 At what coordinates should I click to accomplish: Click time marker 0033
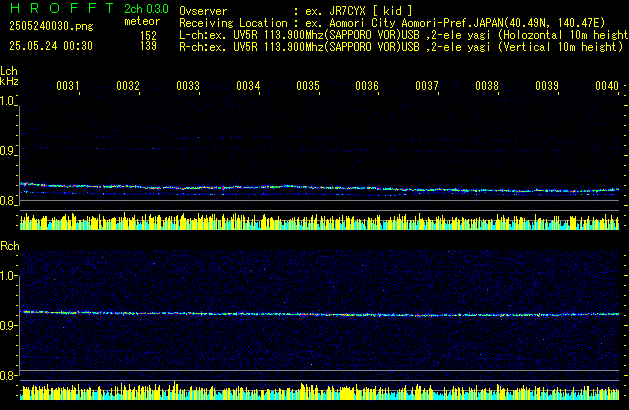188,86
